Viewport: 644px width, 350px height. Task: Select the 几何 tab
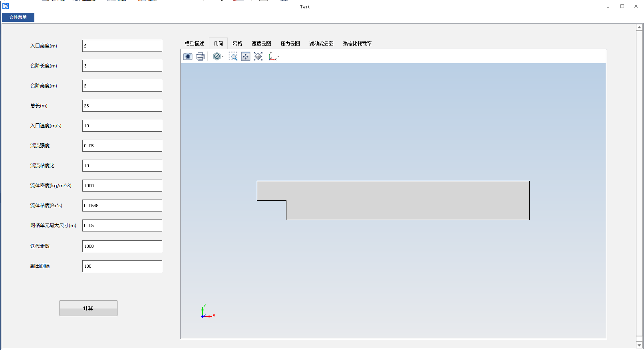click(219, 44)
